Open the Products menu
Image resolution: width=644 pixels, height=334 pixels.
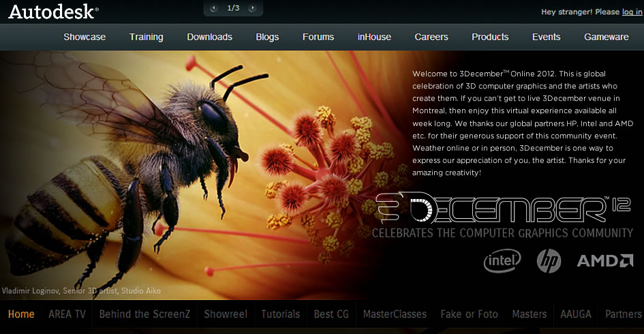pos(490,37)
